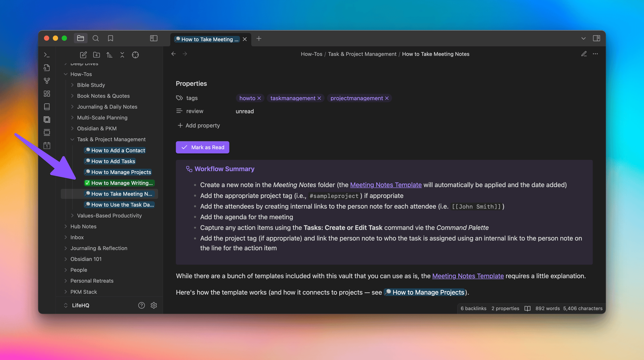Click the Mark as Read button
The image size is (644, 360).
[x=203, y=147]
